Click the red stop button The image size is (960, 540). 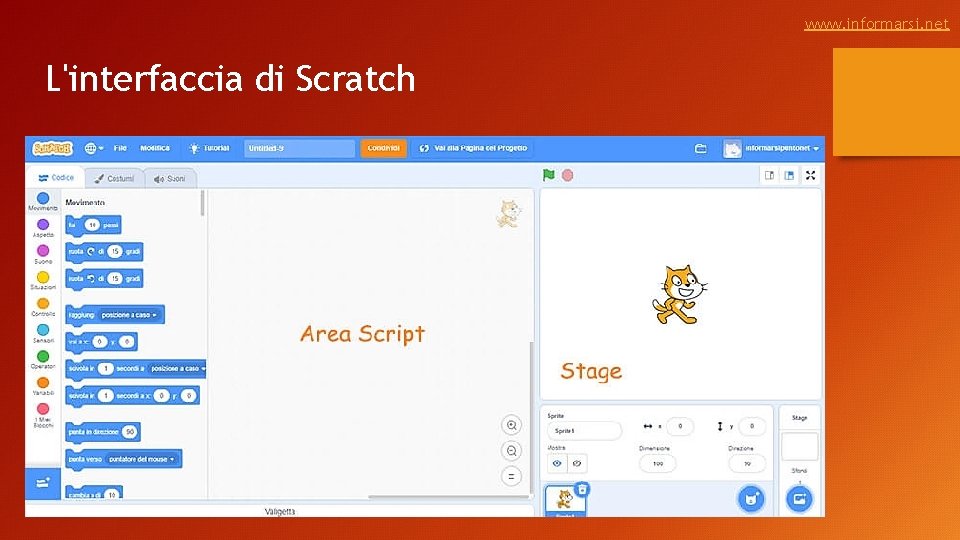(568, 175)
